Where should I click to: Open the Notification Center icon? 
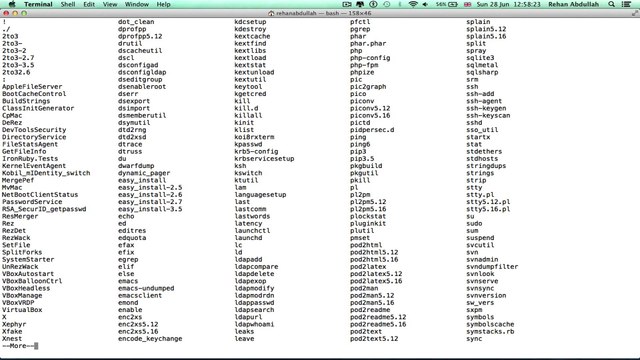[627, 4]
